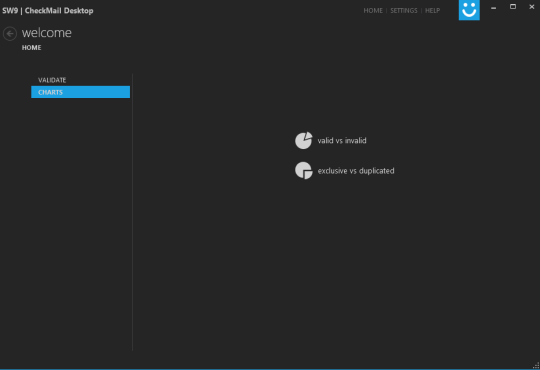This screenshot has width=540, height=370.
Task: Select the VALIDATE sidebar item
Action: (x=81, y=80)
